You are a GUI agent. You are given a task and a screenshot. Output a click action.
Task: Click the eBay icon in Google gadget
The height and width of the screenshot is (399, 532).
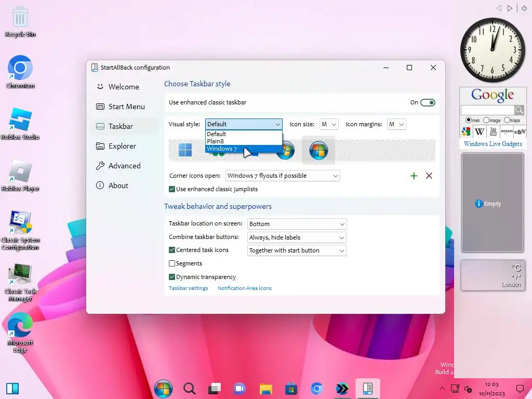click(520, 131)
